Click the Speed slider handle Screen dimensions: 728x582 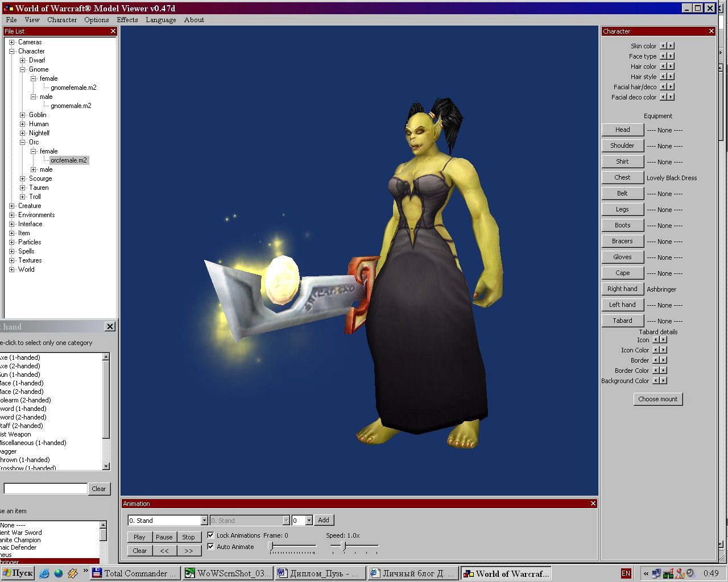click(343, 546)
